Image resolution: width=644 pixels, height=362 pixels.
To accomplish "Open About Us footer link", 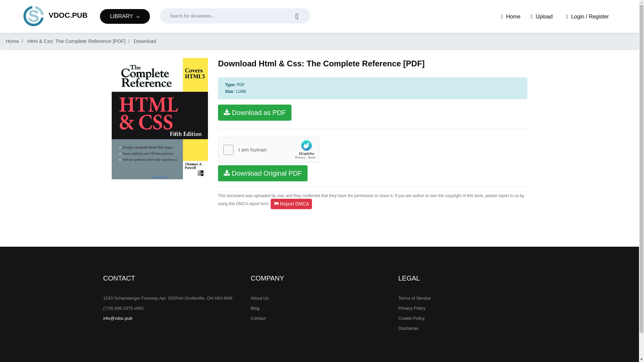I will (260, 298).
